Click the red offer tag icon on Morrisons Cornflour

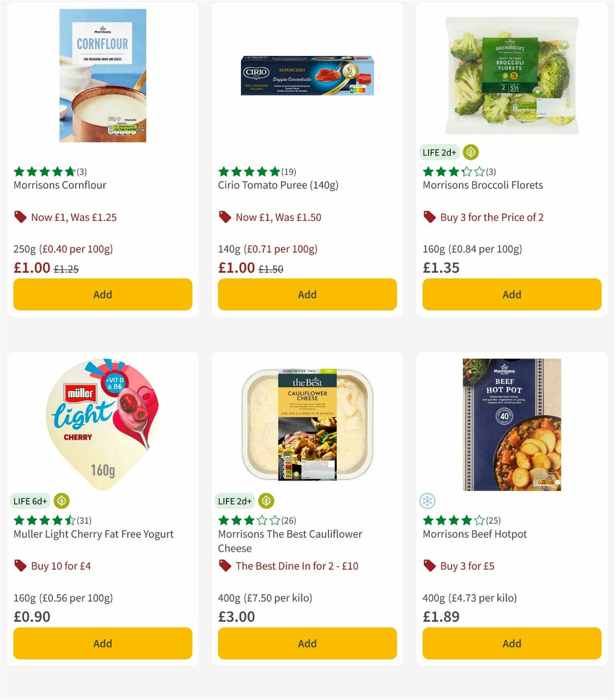(20, 217)
